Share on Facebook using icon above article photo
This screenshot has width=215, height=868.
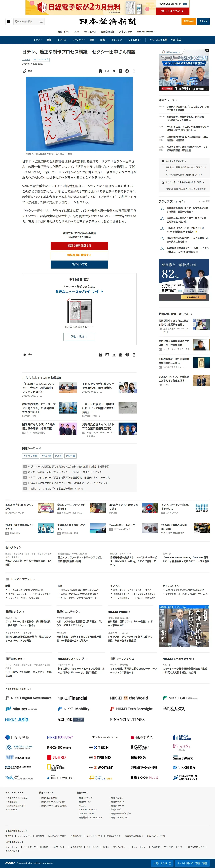click(x=127, y=71)
